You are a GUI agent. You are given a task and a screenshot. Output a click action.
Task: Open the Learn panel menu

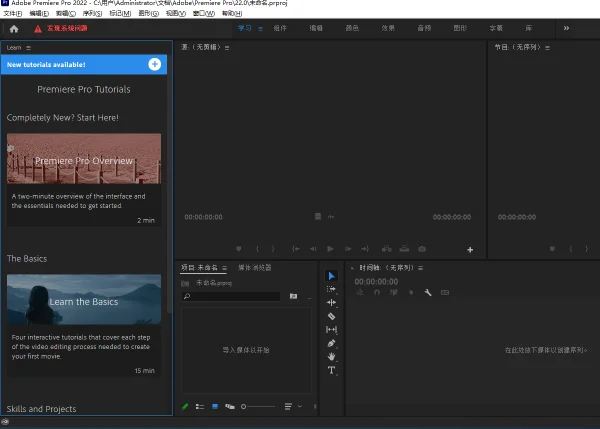point(28,48)
